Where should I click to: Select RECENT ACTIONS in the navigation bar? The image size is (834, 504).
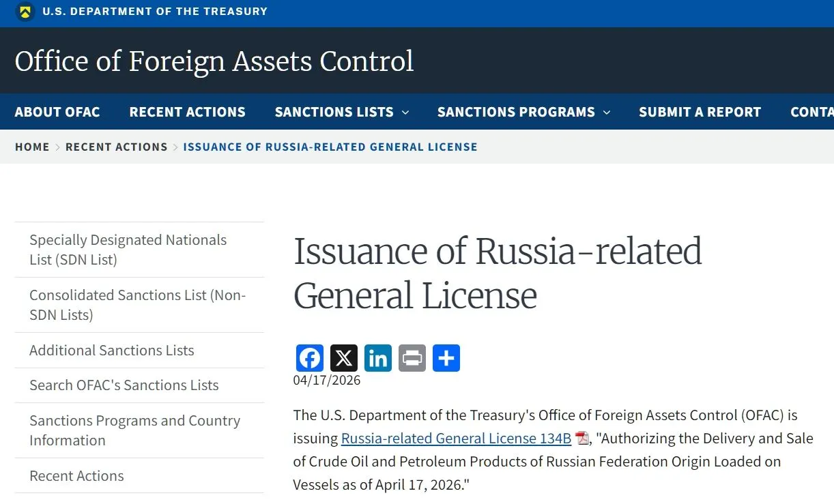pyautogui.click(x=187, y=112)
